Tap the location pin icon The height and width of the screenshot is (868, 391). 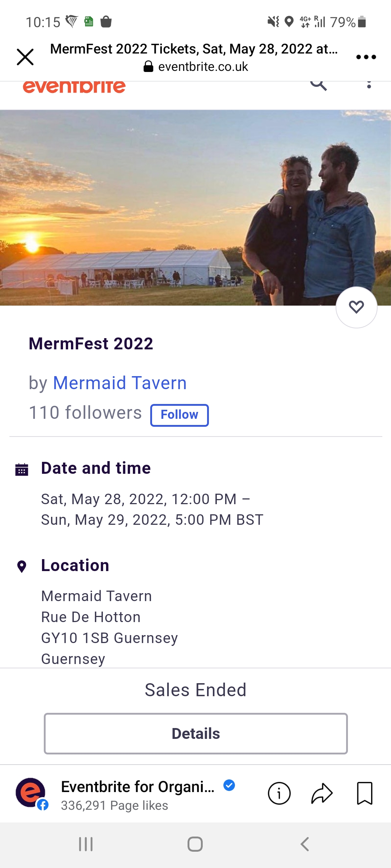coord(22,566)
